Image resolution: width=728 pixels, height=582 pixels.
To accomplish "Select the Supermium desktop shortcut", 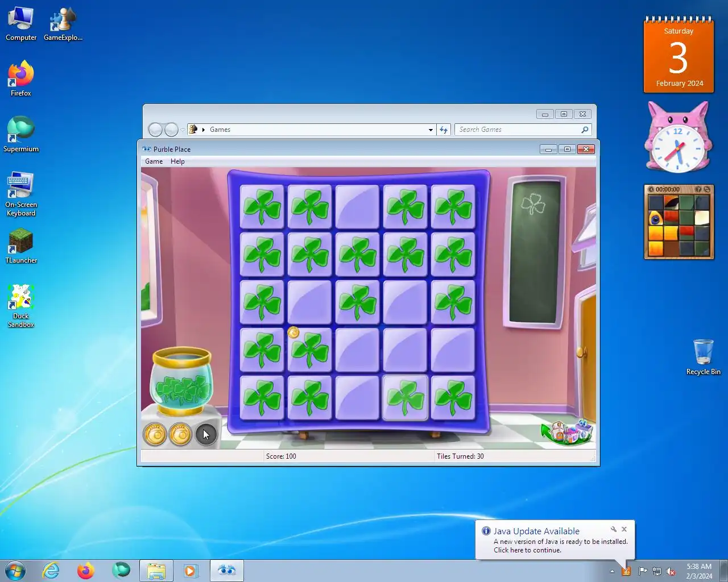I will 21,135.
